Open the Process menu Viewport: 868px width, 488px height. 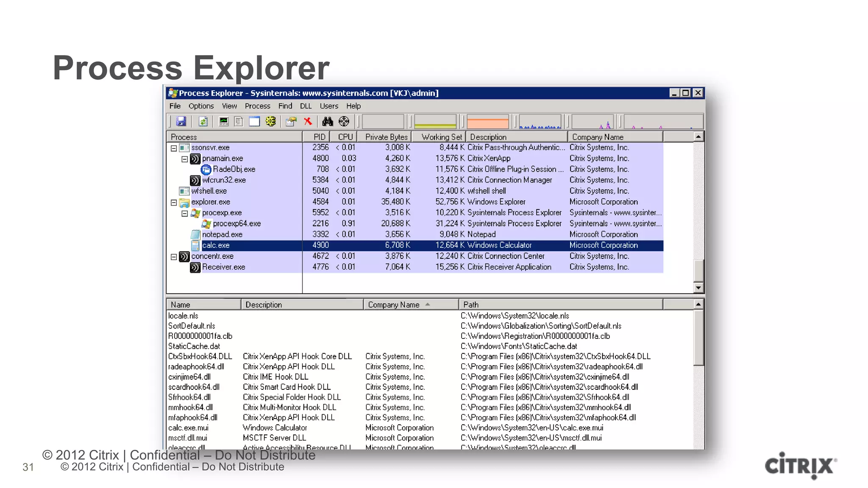pos(257,106)
